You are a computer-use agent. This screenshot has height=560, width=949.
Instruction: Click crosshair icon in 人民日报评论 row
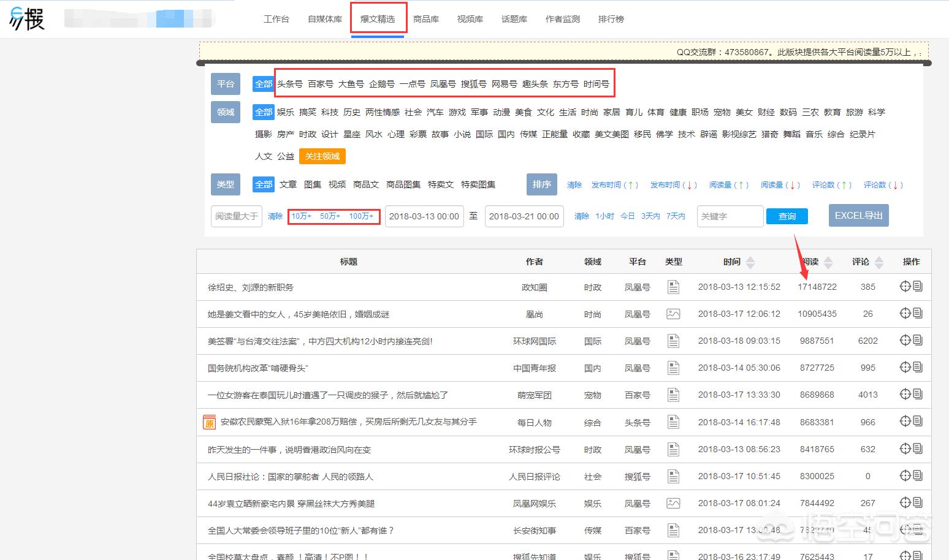[x=905, y=475]
